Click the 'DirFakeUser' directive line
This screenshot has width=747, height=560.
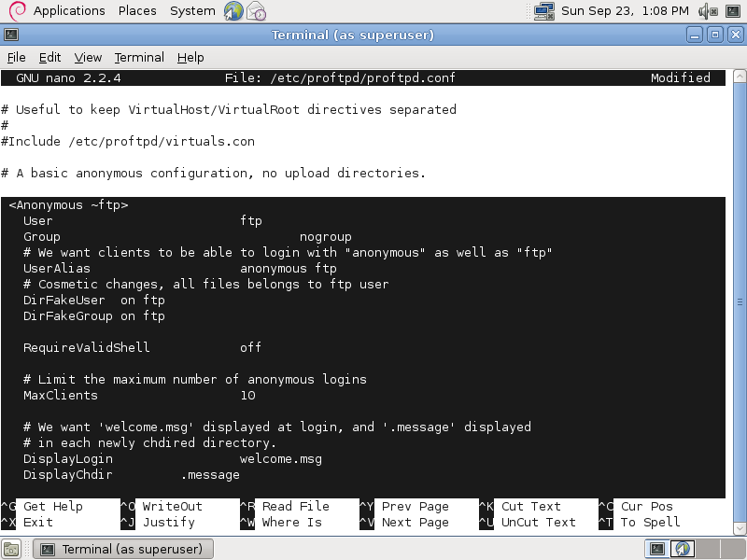pyautogui.click(x=94, y=301)
